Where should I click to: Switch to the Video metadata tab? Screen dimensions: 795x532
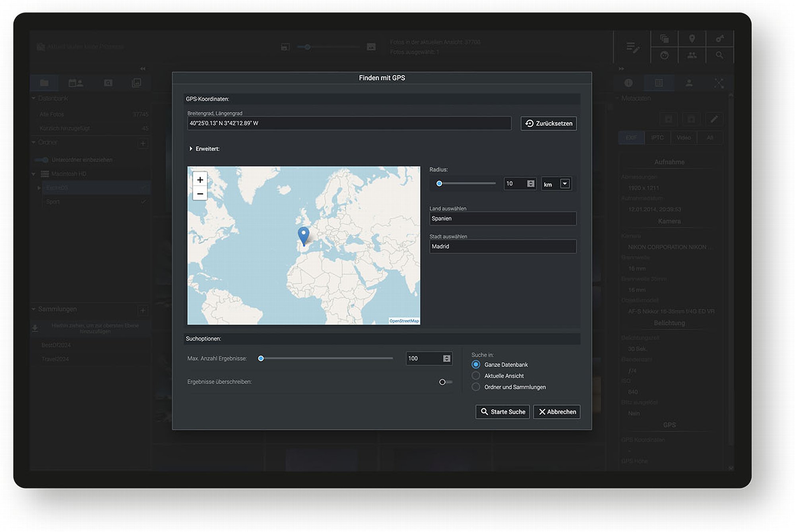(684, 138)
